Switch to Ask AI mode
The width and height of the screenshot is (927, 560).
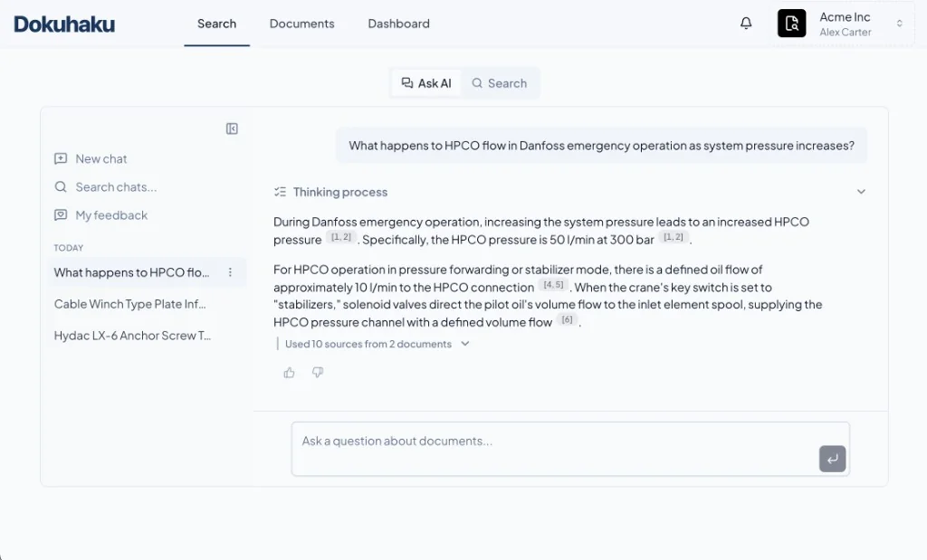tap(426, 83)
